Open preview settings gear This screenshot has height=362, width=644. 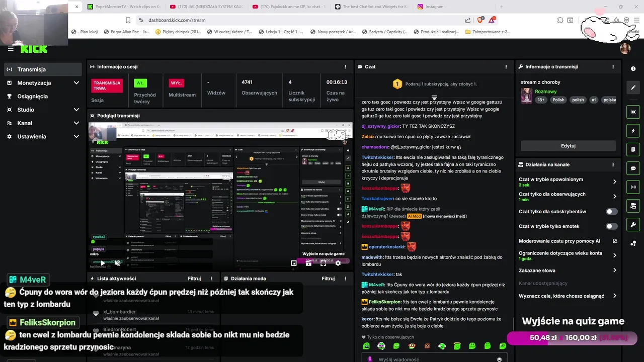point(338,263)
